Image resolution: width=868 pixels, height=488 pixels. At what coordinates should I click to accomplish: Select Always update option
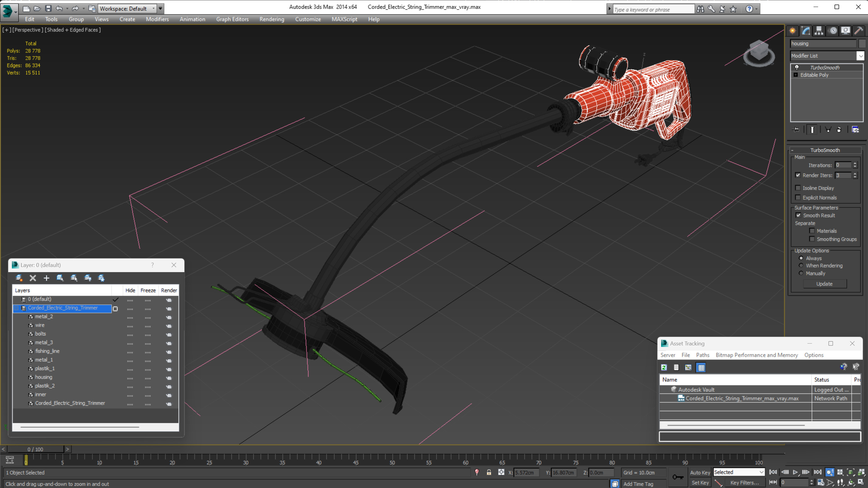[x=801, y=258]
